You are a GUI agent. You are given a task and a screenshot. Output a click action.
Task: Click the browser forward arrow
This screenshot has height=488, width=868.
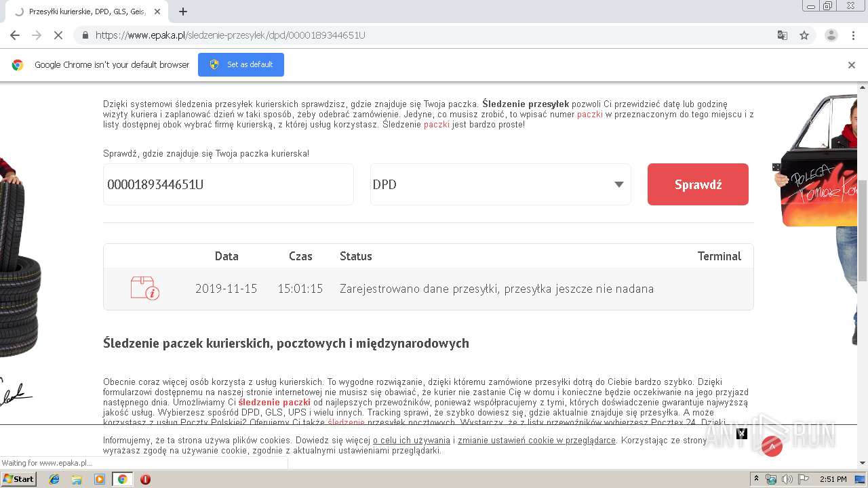37,35
